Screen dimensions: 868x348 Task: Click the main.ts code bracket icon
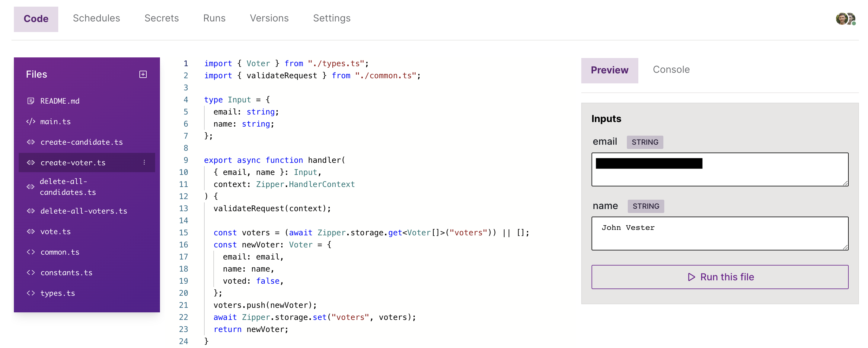[31, 121]
